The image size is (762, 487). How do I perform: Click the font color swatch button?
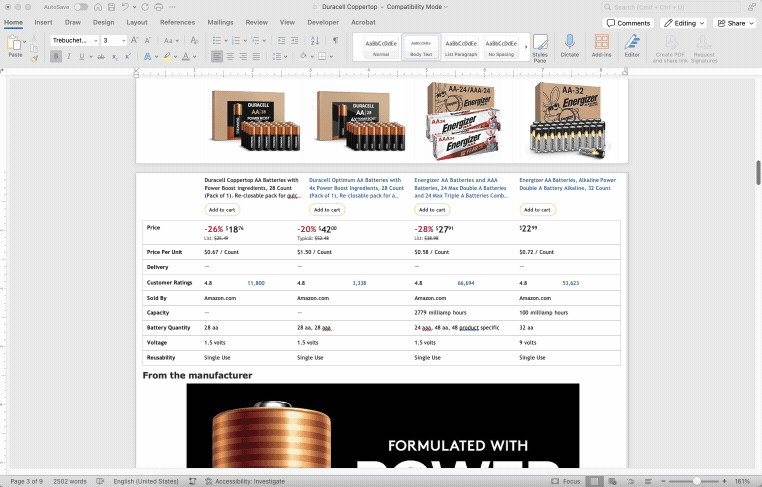pyautogui.click(x=186, y=57)
